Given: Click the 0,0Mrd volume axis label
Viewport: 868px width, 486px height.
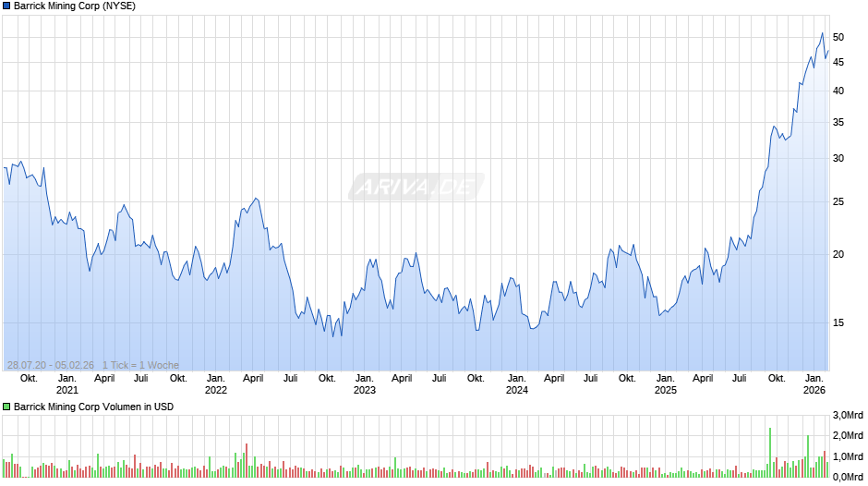Looking at the screenshot, I should 848,477.
